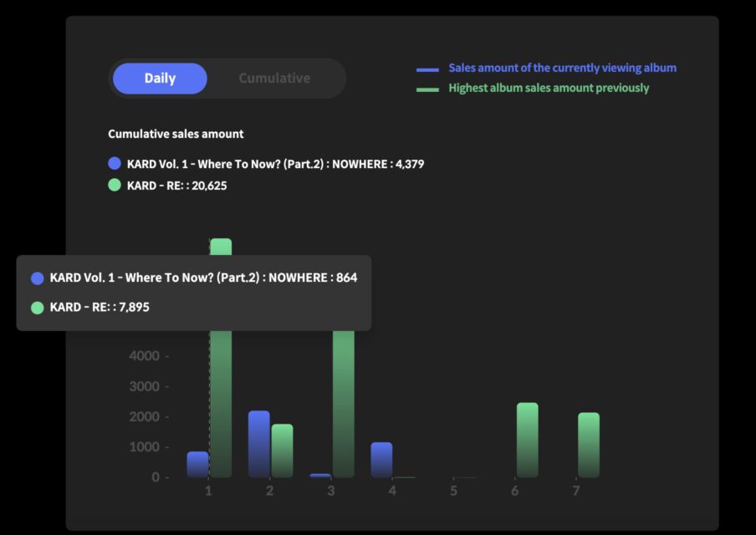Select day 1 blue bar
This screenshot has height=535, width=756.
point(197,465)
